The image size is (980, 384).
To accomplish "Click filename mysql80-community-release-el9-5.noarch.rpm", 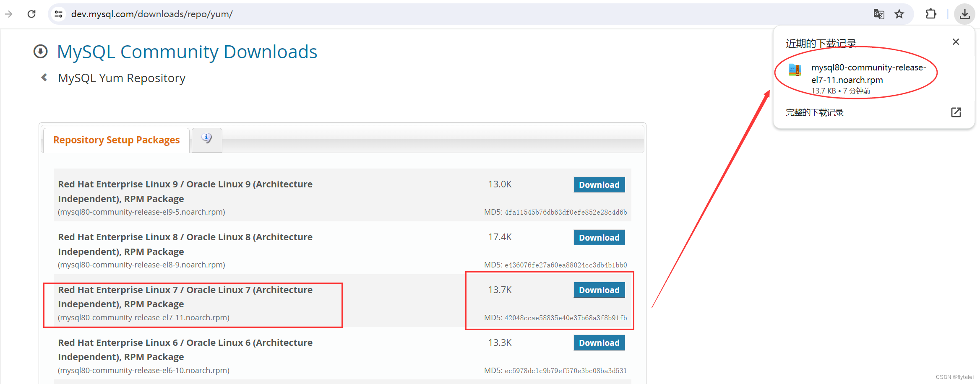I will [x=141, y=212].
